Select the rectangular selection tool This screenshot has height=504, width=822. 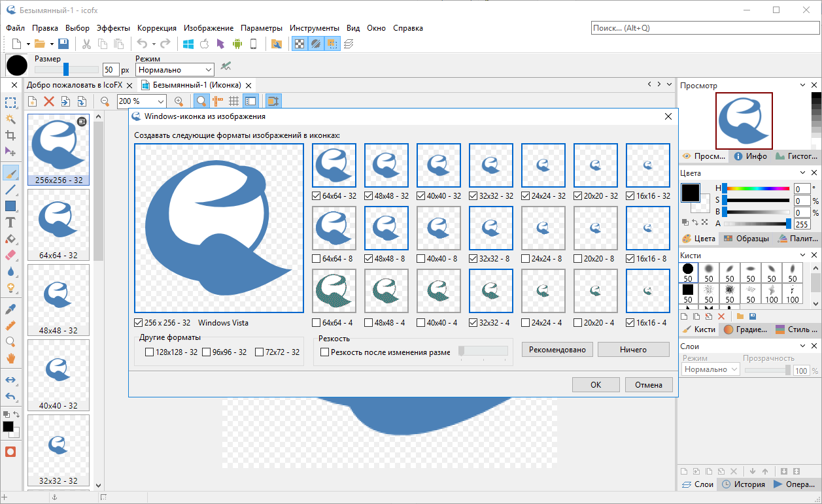(x=10, y=103)
